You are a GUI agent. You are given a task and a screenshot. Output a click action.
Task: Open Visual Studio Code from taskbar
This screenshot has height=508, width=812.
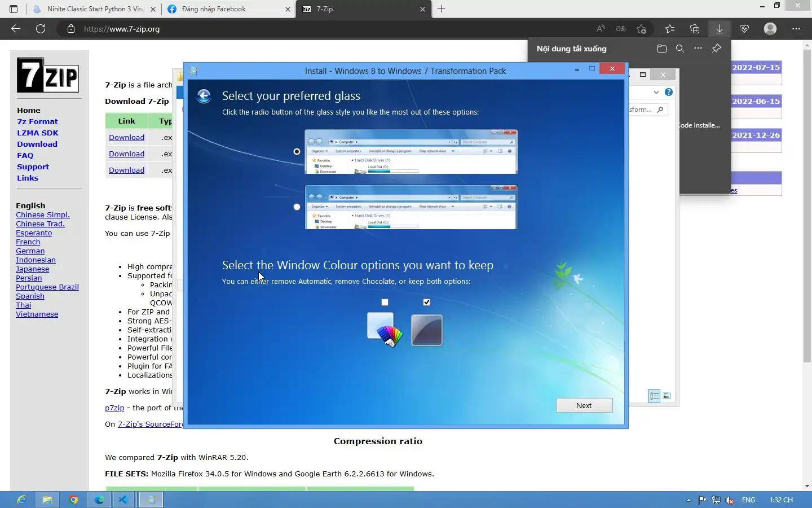[x=123, y=500]
